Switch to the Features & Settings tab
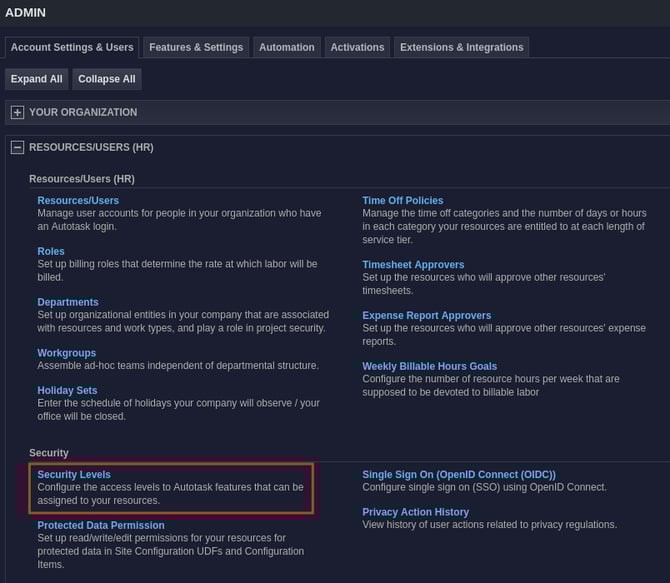Viewport: 670px width, 583px height. point(196,47)
